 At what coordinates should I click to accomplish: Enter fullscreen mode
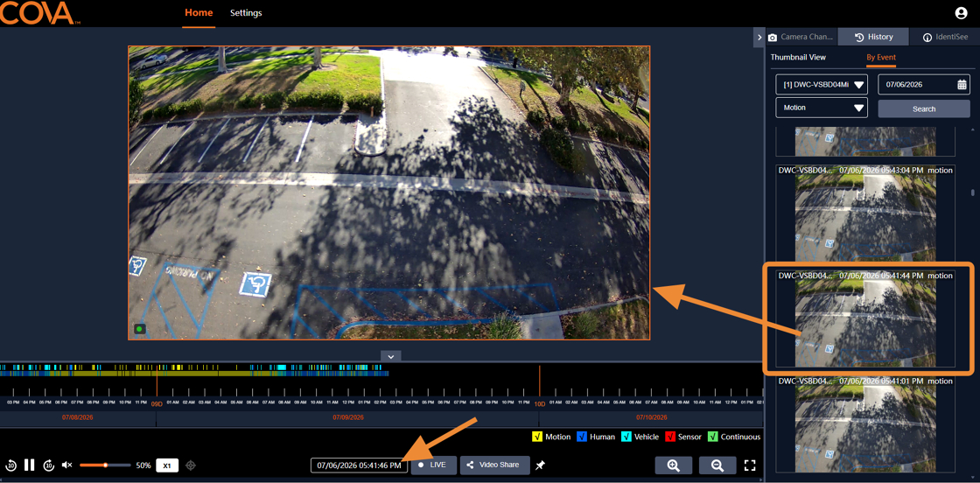click(751, 465)
